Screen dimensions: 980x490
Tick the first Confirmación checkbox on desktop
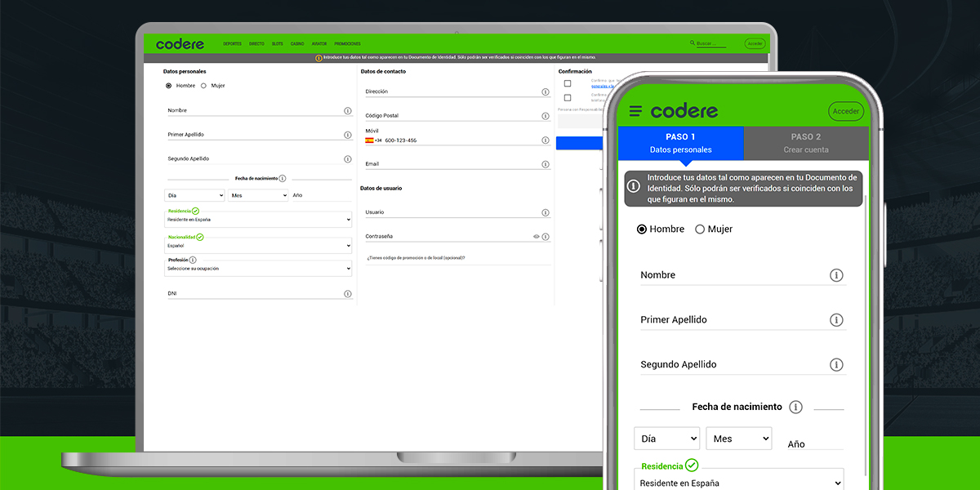568,83
